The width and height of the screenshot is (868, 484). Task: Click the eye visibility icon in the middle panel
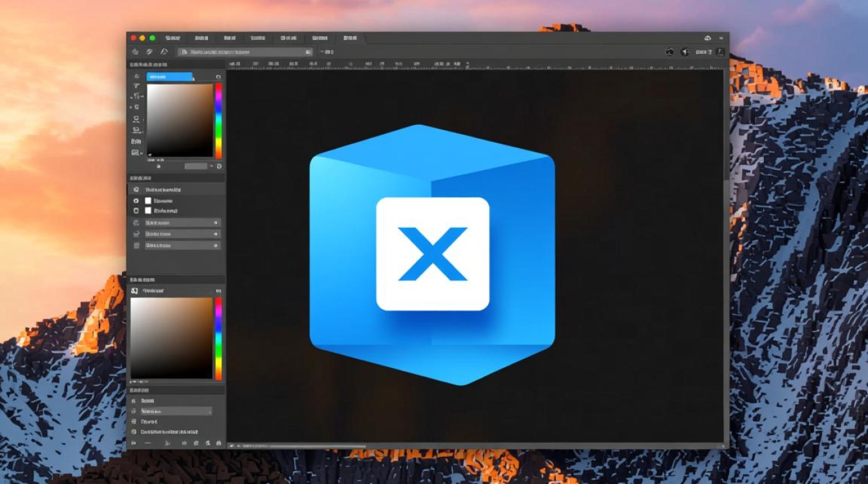136,201
